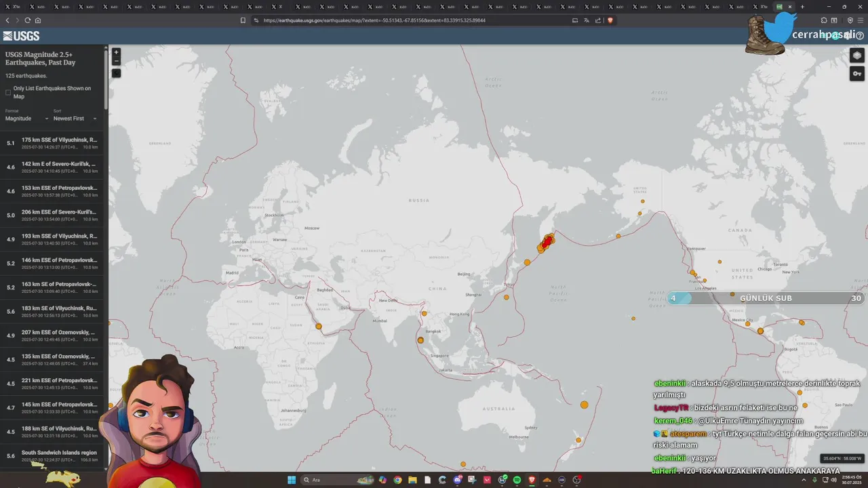This screenshot has width=868, height=488.
Task: Open File Explorer from taskbar
Action: click(412, 480)
